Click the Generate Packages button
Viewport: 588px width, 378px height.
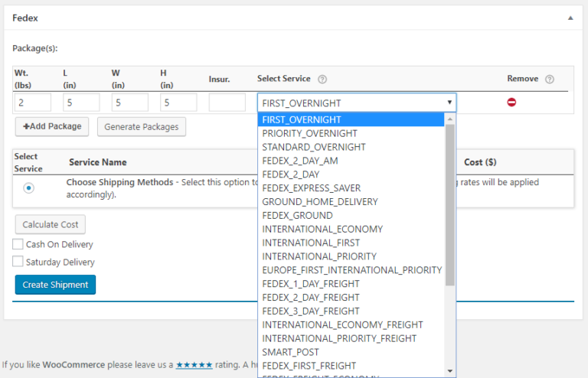142,127
